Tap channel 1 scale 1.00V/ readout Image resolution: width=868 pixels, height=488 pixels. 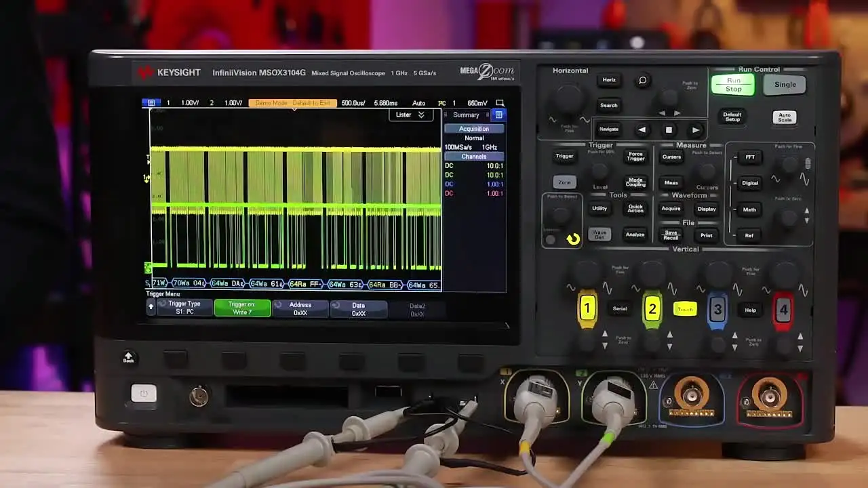coord(190,103)
